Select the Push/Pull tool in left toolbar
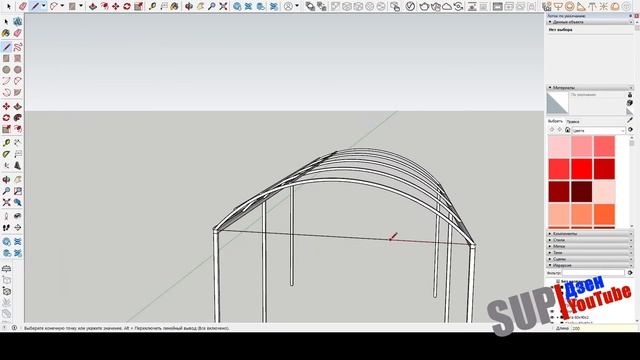The height and width of the screenshot is (360, 640). 18,107
